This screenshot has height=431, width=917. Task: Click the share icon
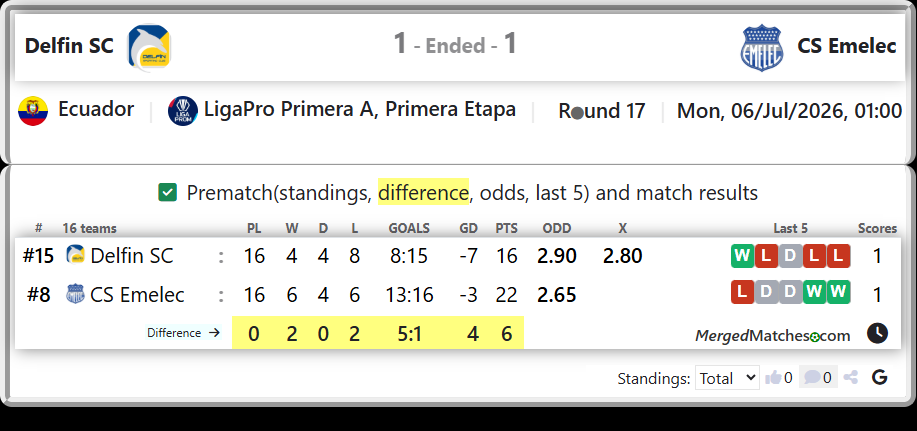(851, 378)
